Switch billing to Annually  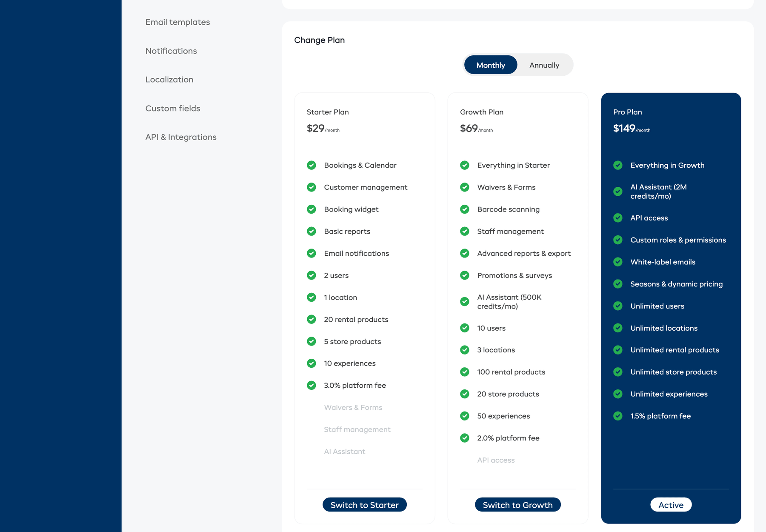pos(544,65)
